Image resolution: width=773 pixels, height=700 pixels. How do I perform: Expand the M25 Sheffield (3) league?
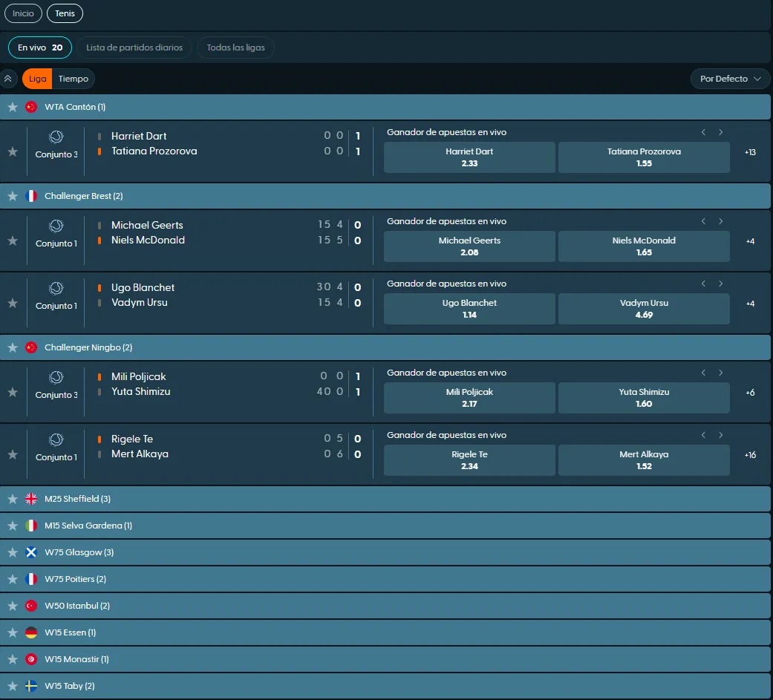click(x=385, y=499)
